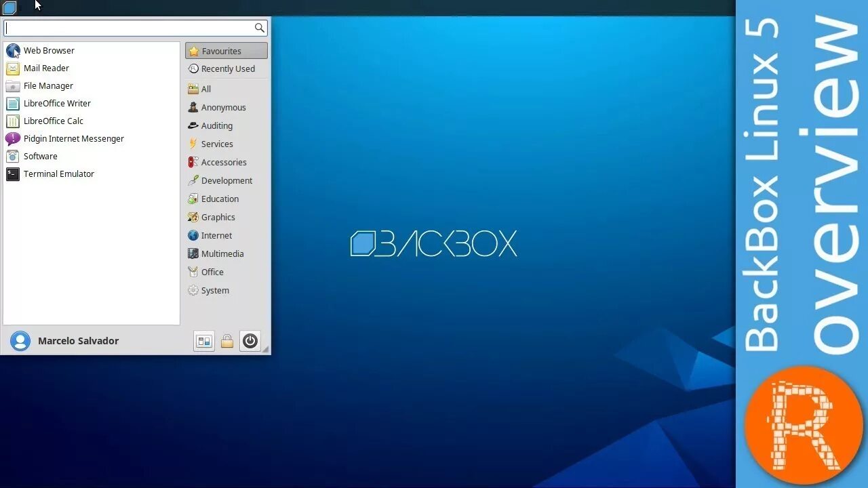This screenshot has height=488, width=868.
Task: Open the Development category label
Action: (226, 181)
